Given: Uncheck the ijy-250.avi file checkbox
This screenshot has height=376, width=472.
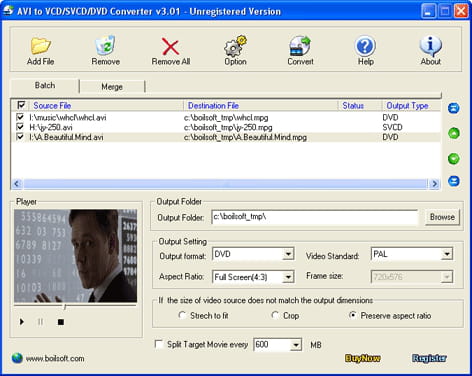Looking at the screenshot, I should pos(20,127).
